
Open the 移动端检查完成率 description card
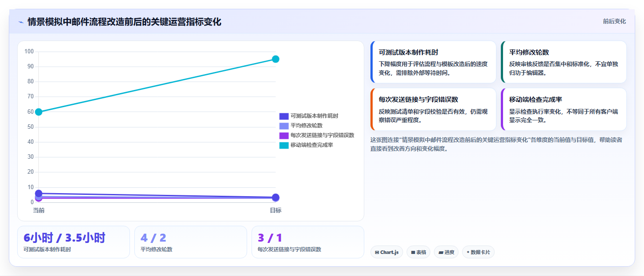tap(564, 109)
